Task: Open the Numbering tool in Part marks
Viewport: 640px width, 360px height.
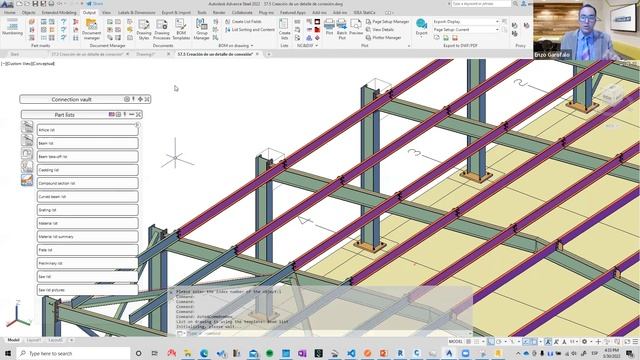Action: coord(12,27)
